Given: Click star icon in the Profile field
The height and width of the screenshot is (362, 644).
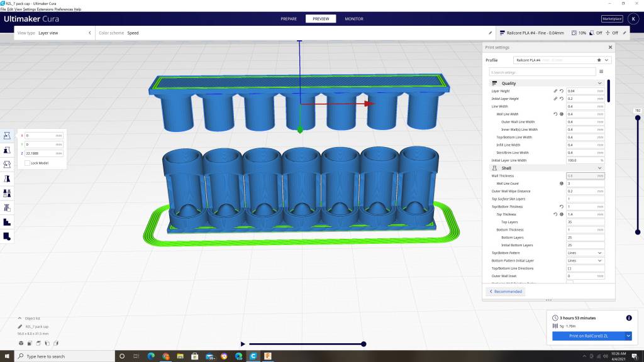Looking at the screenshot, I should (599, 60).
